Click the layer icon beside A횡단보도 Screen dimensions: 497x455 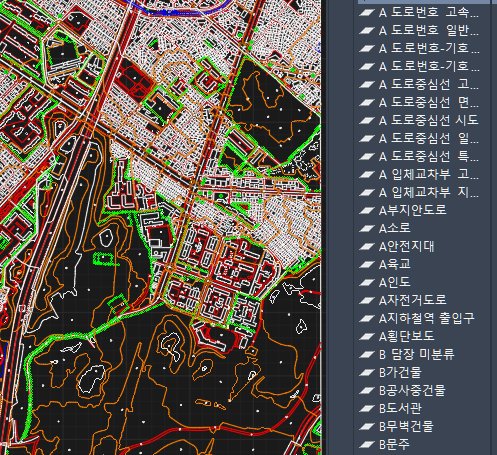(x=367, y=337)
